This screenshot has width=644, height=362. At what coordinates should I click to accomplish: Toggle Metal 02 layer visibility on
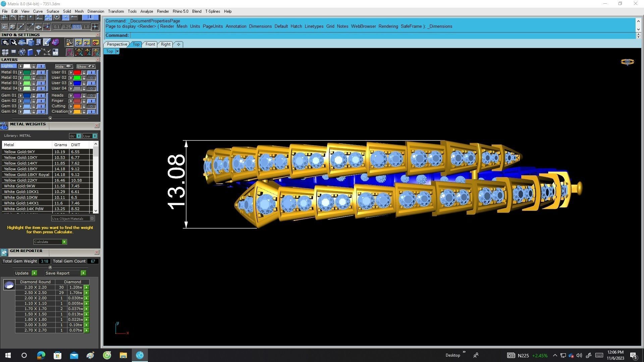41,78
